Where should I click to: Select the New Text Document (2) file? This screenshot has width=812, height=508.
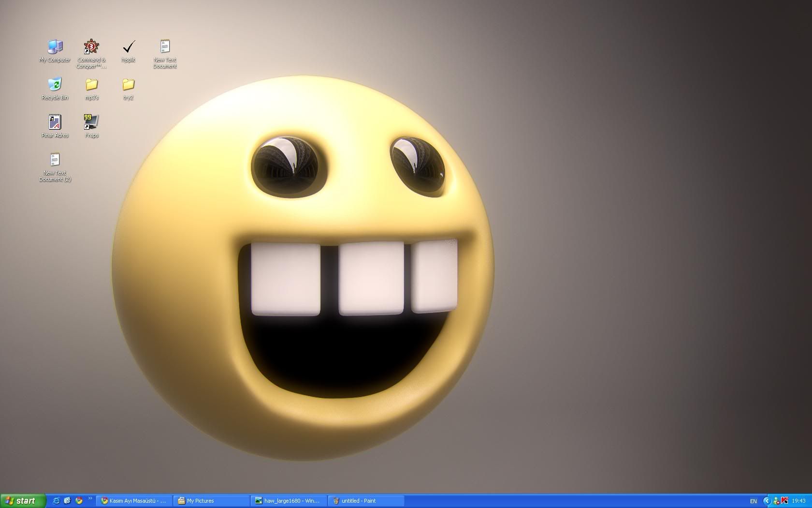(55, 160)
